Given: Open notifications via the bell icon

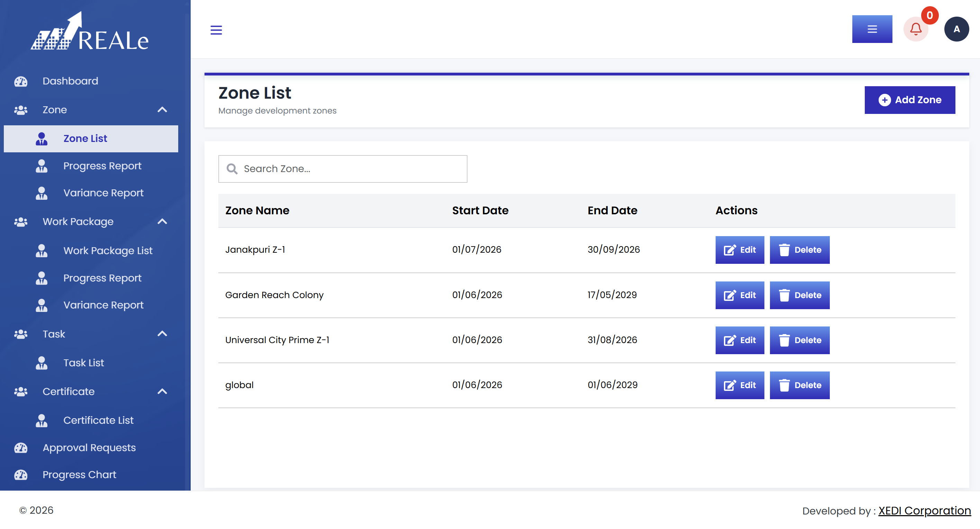Looking at the screenshot, I should 916,29.
